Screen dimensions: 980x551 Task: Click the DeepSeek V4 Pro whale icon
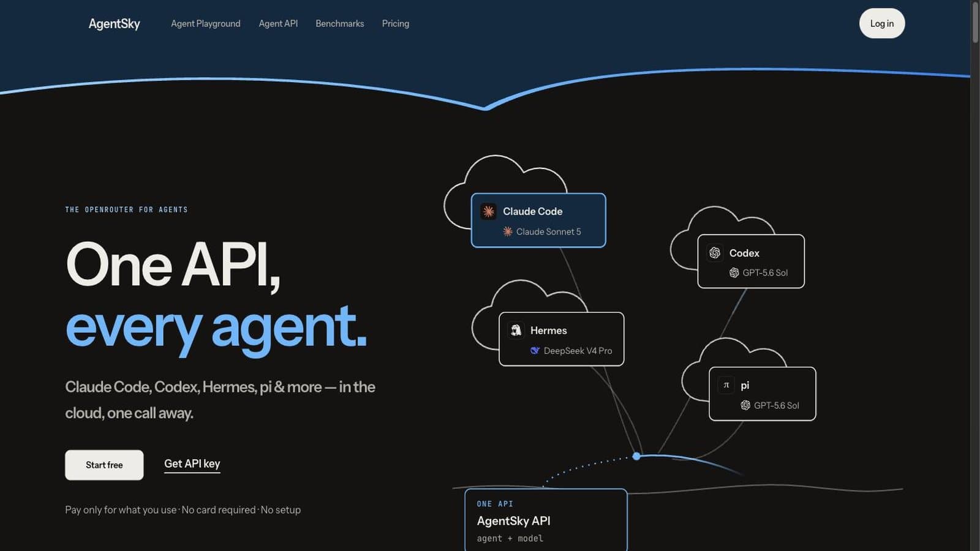click(535, 350)
